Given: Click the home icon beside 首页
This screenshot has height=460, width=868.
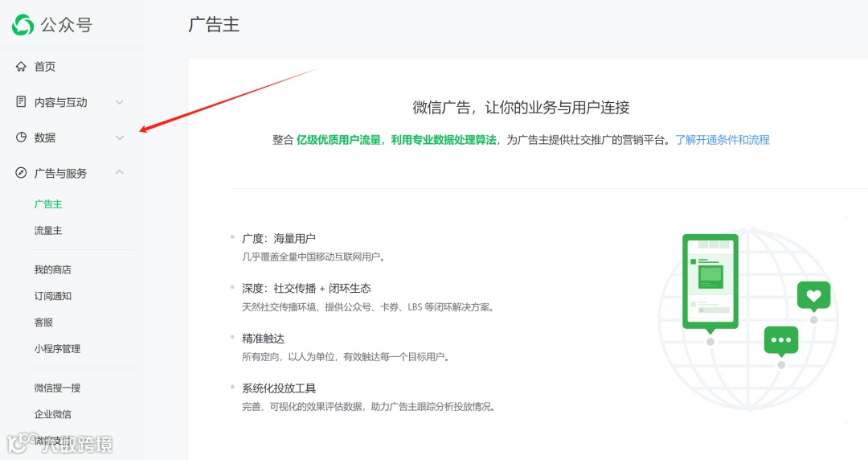Looking at the screenshot, I should (21, 67).
